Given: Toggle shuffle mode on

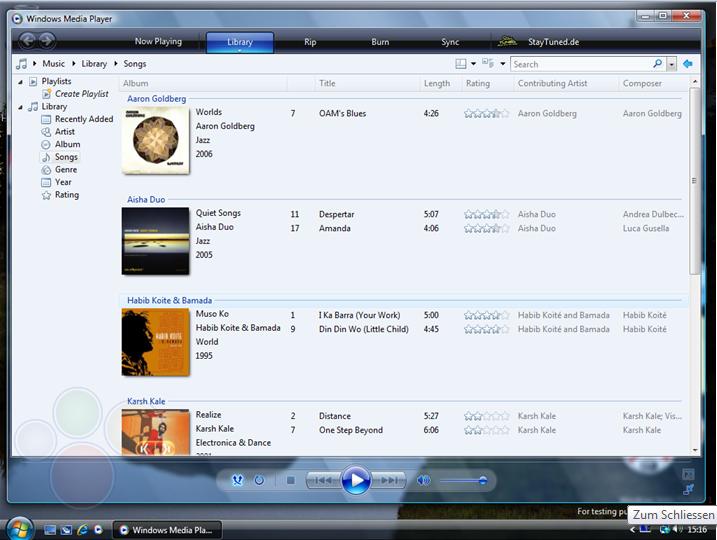Looking at the screenshot, I should [237, 481].
